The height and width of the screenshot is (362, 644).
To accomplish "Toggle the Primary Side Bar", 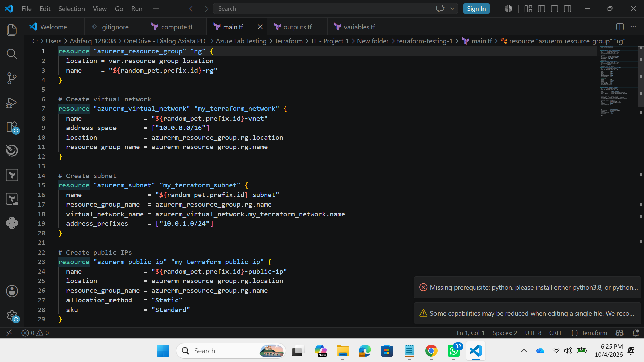I will pos(541,9).
